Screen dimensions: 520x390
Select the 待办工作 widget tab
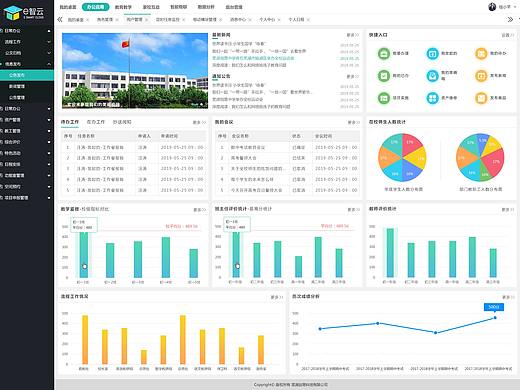pyautogui.click(x=70, y=122)
